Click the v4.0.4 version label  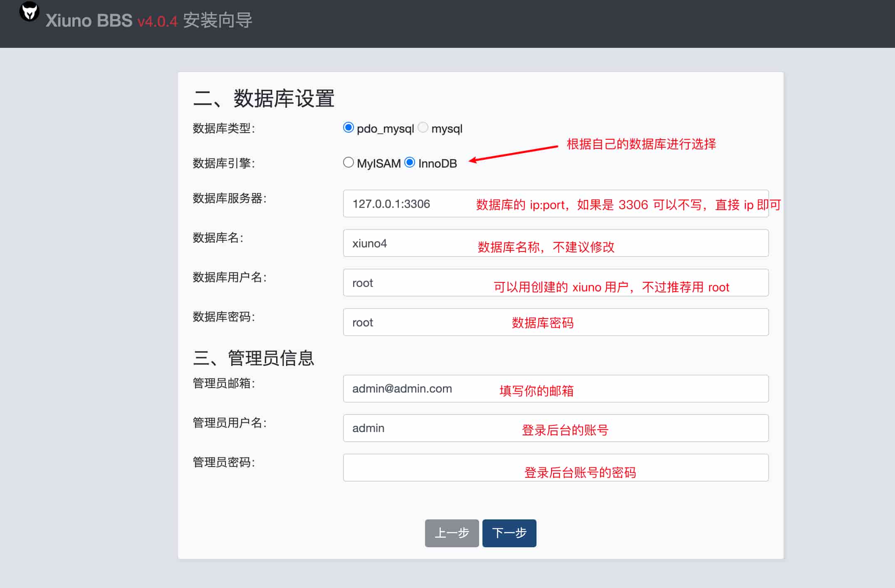point(157,21)
